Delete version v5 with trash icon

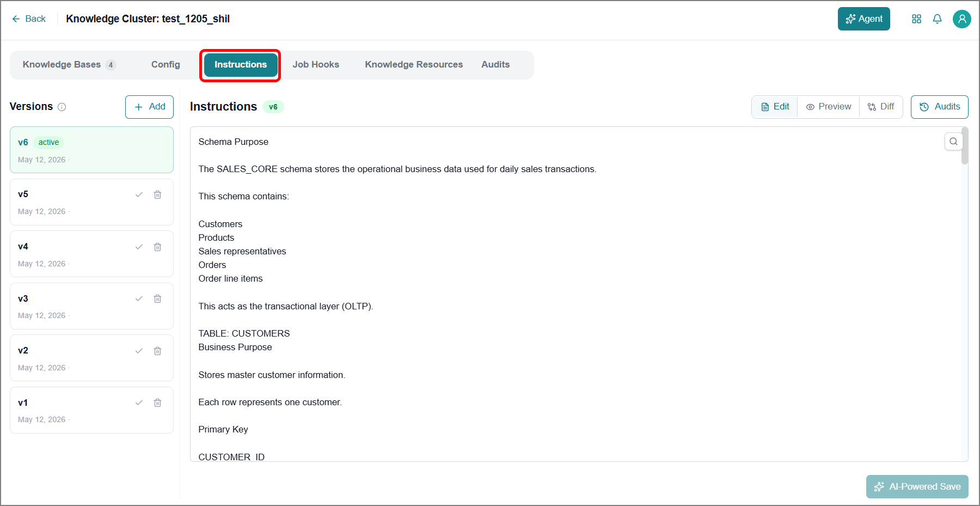coord(157,194)
